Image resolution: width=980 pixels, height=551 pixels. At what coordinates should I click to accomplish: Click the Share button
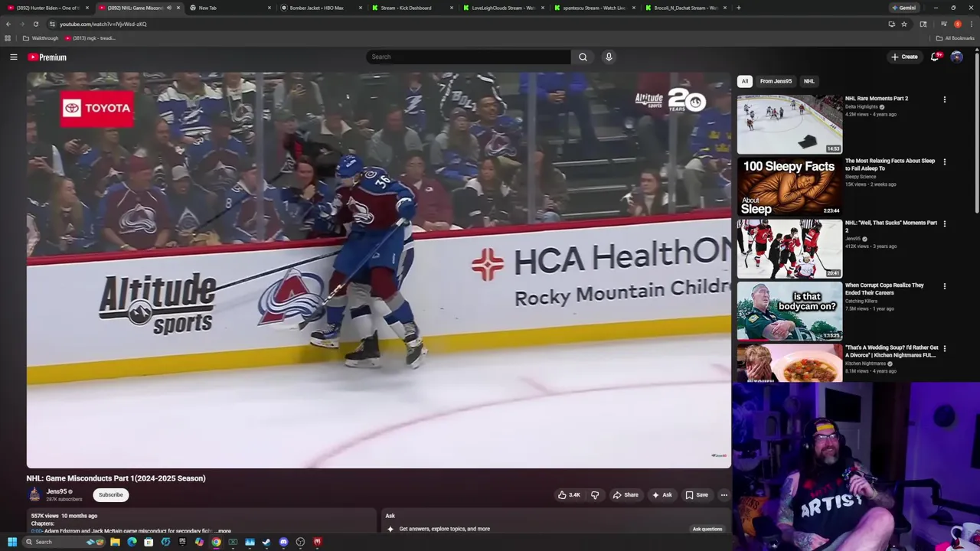(x=626, y=495)
